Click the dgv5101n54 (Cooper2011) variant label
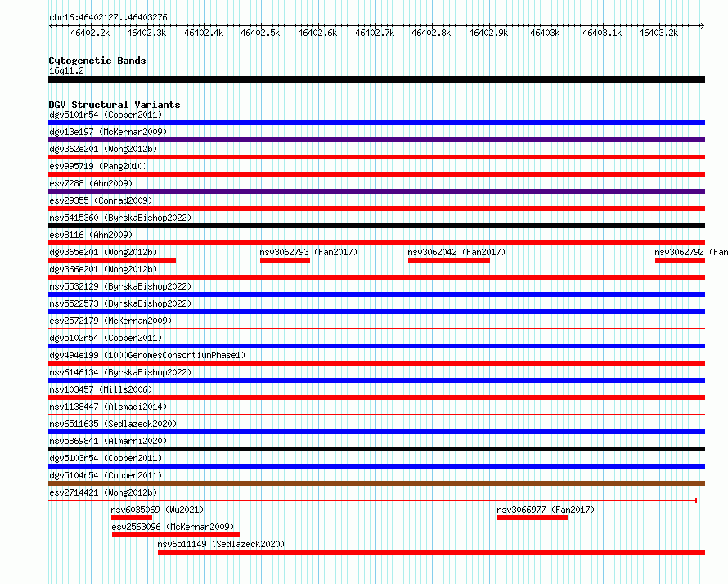Viewport: 728px width, 584px height. point(106,115)
